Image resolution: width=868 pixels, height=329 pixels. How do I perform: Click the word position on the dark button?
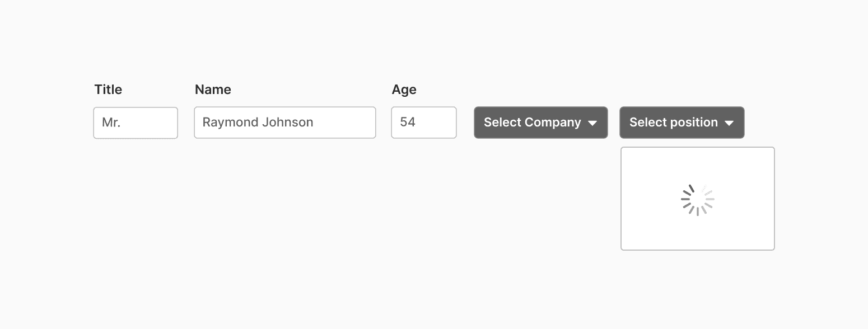692,123
